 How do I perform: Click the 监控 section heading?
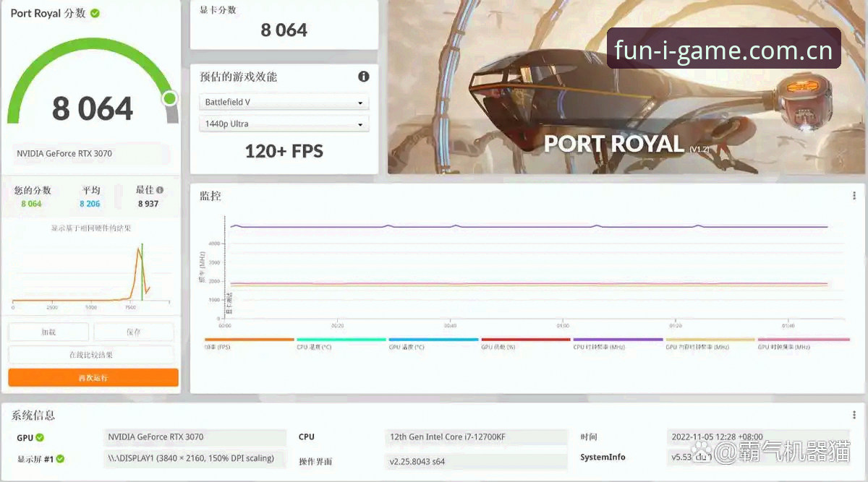(210, 196)
